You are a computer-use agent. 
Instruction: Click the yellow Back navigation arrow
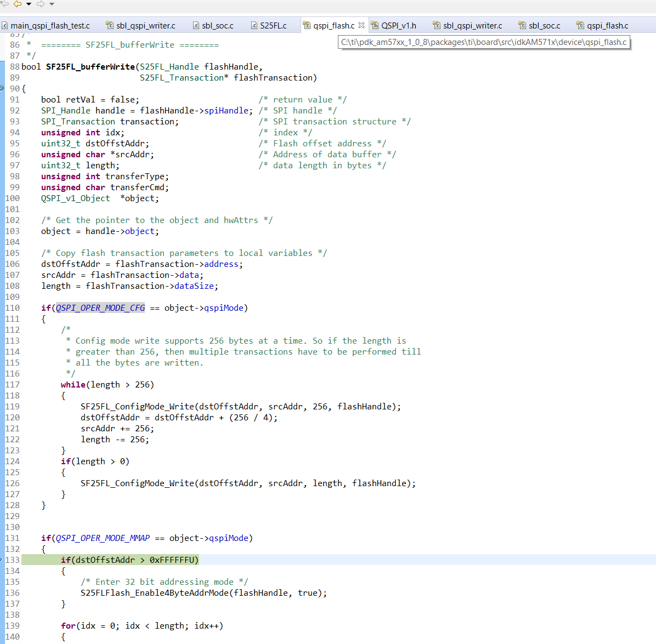click(x=17, y=4)
